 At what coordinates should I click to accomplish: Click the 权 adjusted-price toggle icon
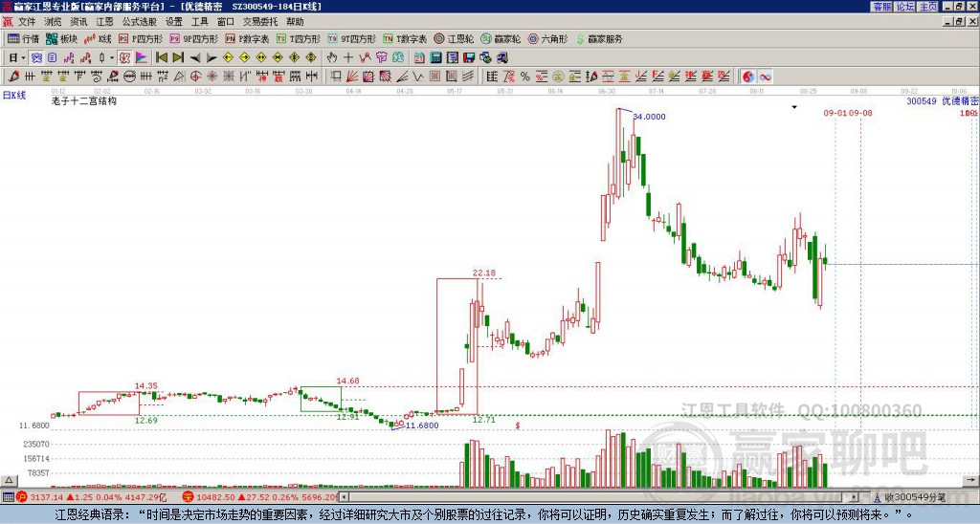(124, 58)
